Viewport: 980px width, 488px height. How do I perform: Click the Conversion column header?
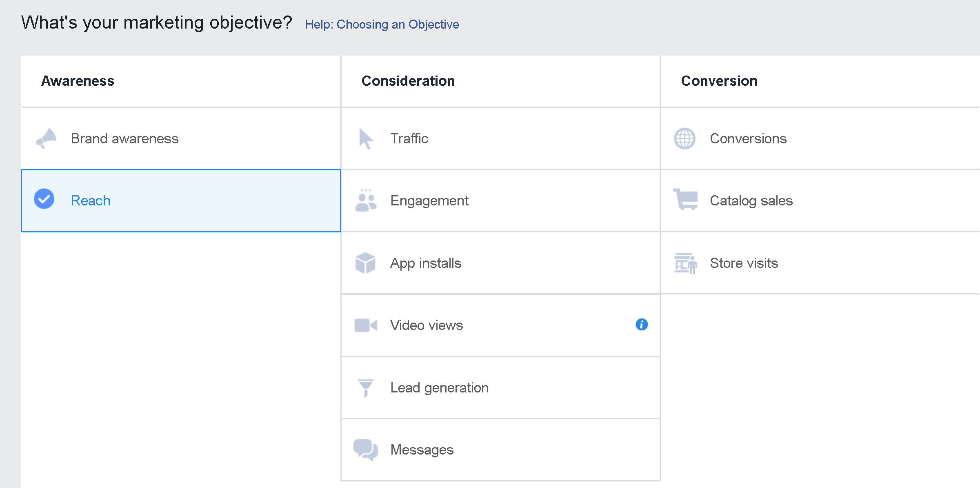[x=719, y=81]
